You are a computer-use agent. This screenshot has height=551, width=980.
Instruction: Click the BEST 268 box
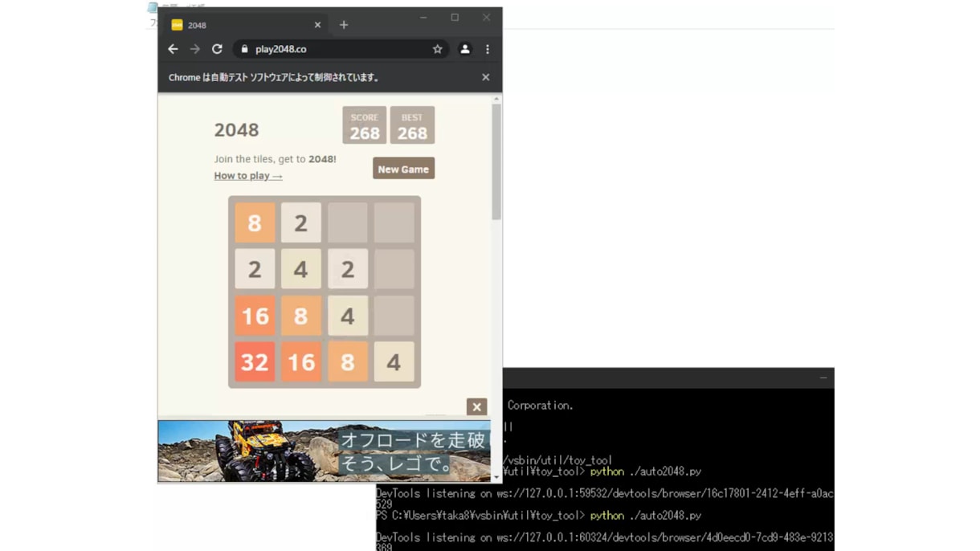(x=412, y=125)
